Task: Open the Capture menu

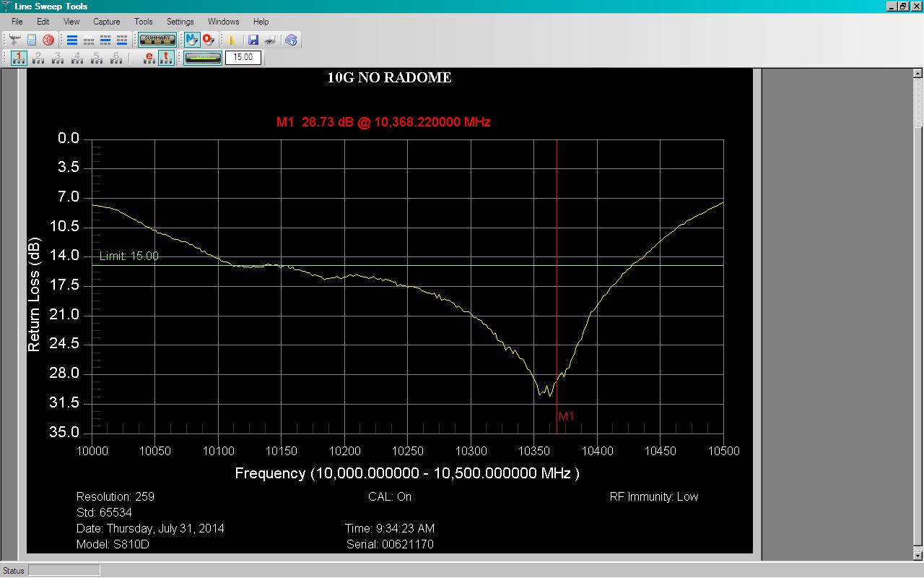Action: coord(107,22)
